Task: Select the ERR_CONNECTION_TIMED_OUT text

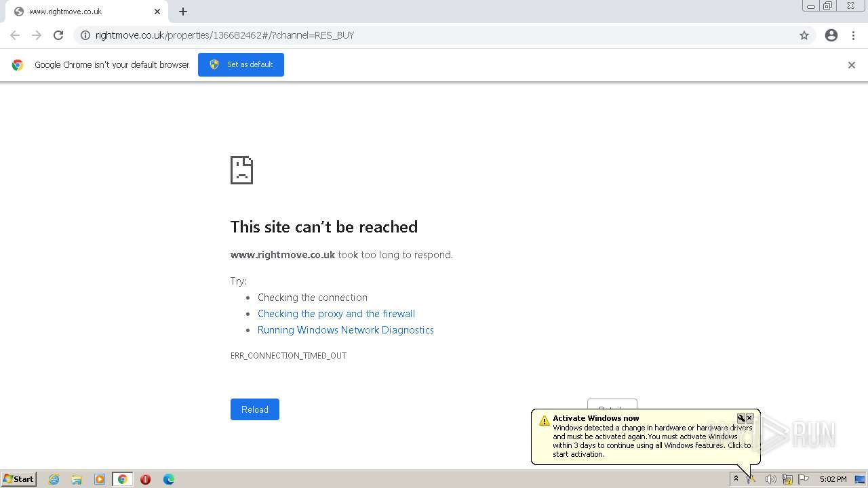Action: [288, 356]
